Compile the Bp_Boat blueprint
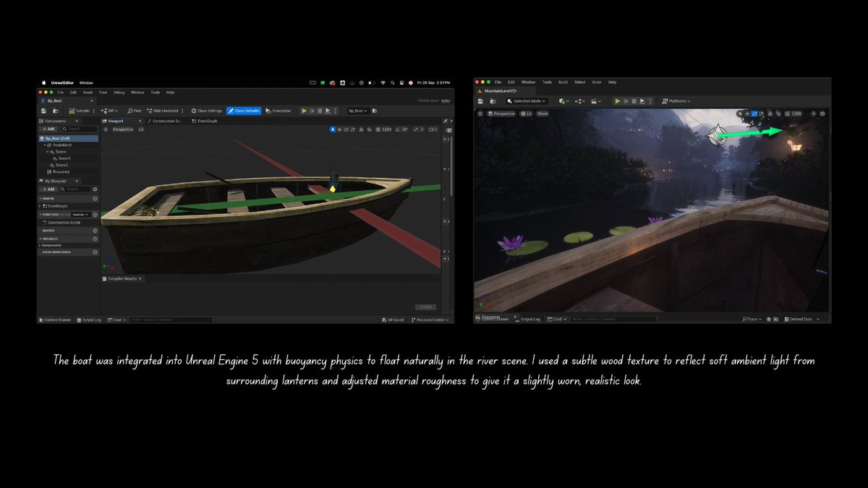 coord(79,111)
